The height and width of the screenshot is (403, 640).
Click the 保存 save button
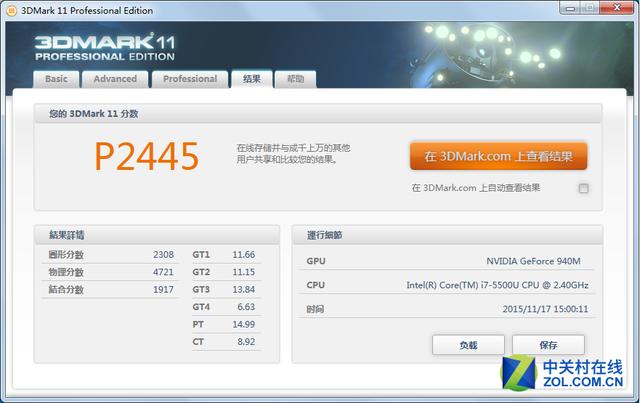[548, 345]
